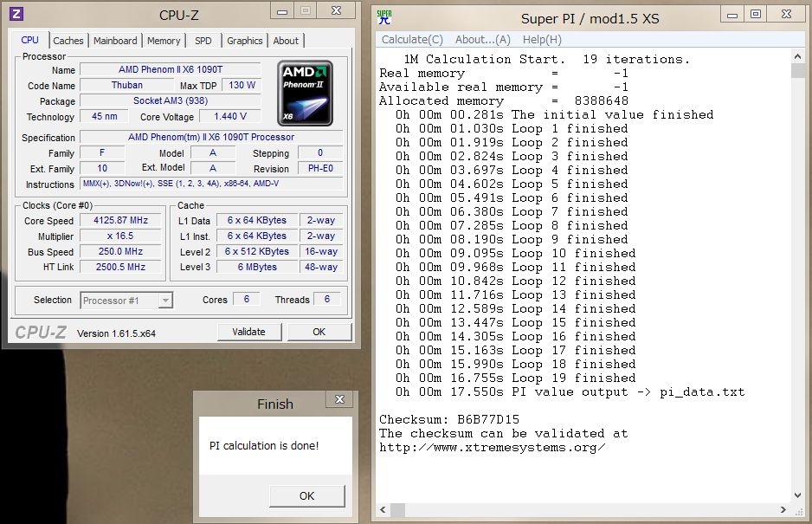Select the CPU tab
Screen dimensions: 812x524
pyautogui.click(x=29, y=40)
